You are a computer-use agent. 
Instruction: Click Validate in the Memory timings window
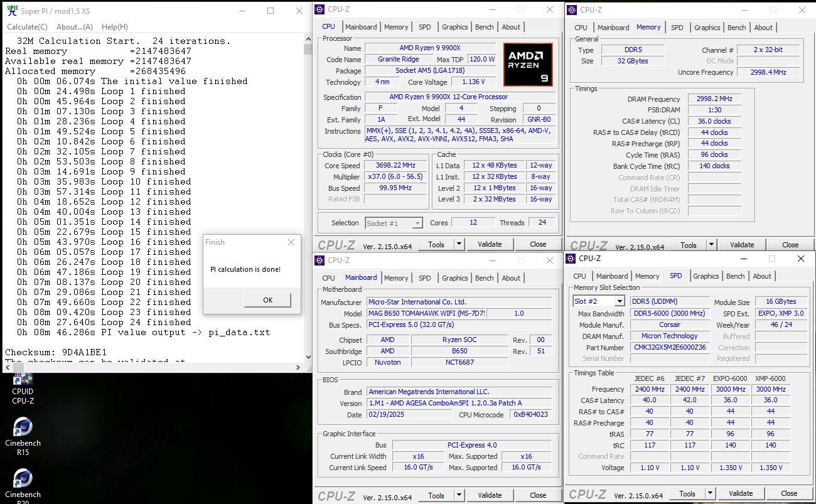tap(742, 245)
